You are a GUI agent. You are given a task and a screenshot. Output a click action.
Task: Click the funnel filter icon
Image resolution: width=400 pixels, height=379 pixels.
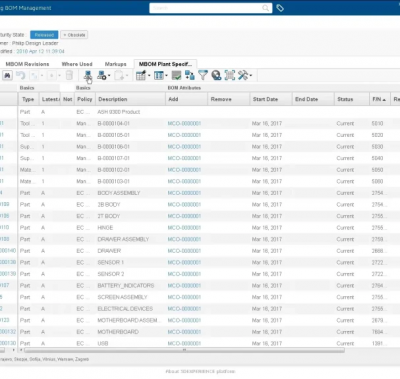(203, 75)
